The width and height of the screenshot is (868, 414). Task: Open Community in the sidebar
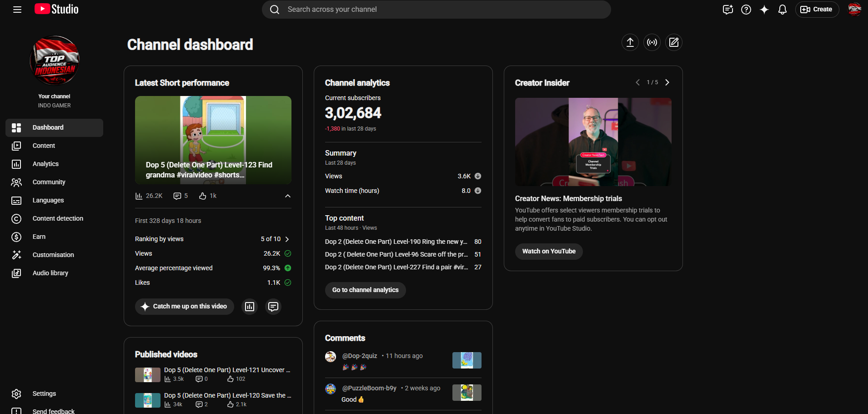tap(55, 182)
